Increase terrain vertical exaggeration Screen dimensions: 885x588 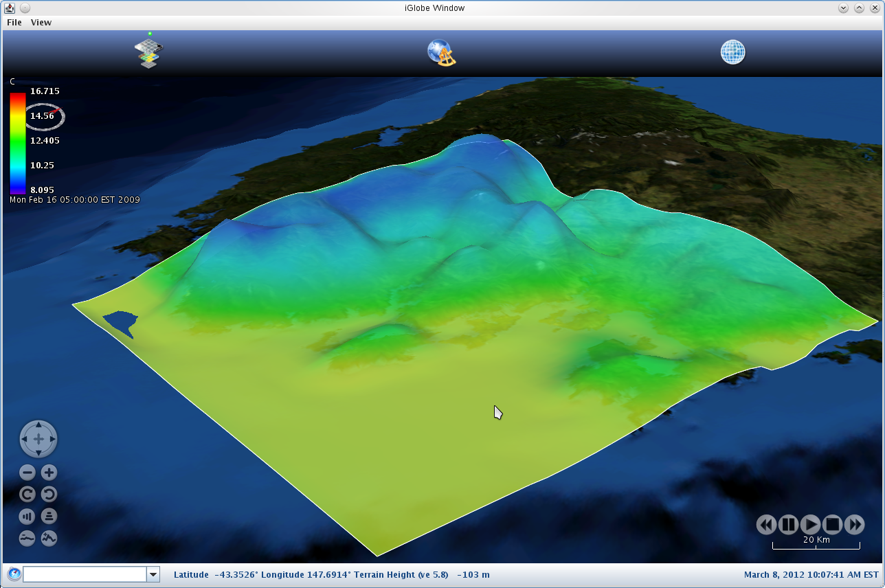(x=49, y=538)
